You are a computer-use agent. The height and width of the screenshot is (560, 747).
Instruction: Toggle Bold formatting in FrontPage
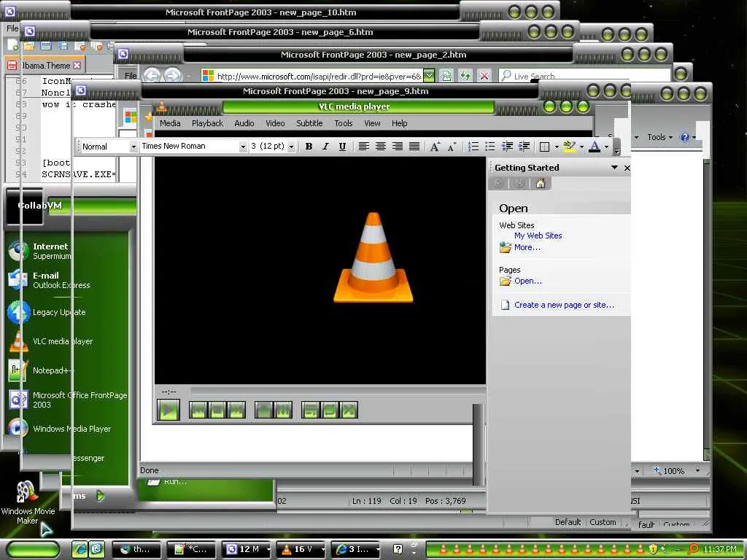(309, 146)
